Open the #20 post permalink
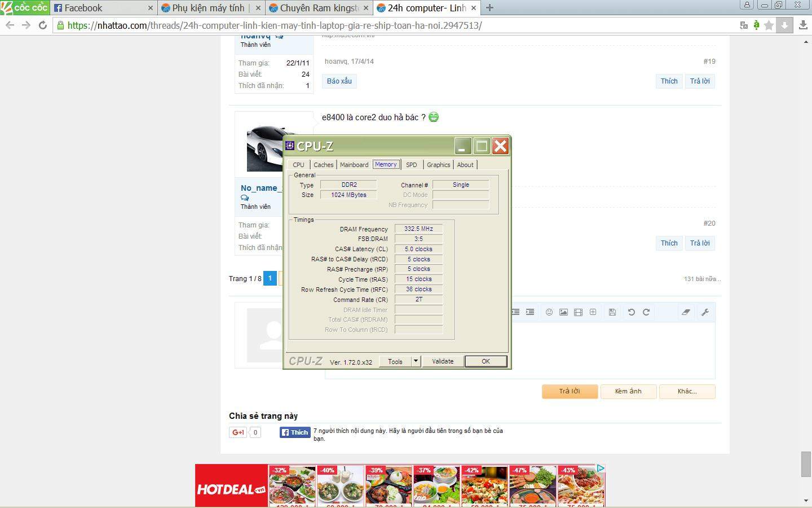This screenshot has height=508, width=812. tap(709, 223)
